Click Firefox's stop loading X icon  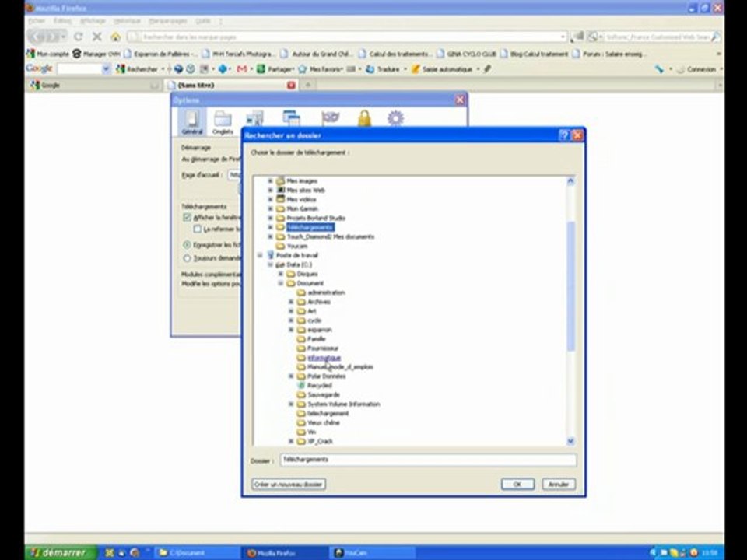[x=96, y=37]
